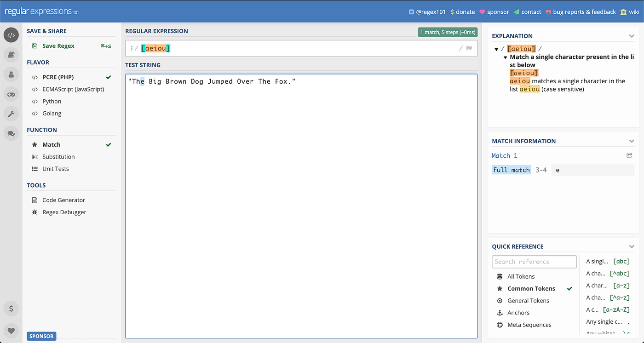
Task: Click the Regex Debugger bug icon
Action: pos(34,212)
